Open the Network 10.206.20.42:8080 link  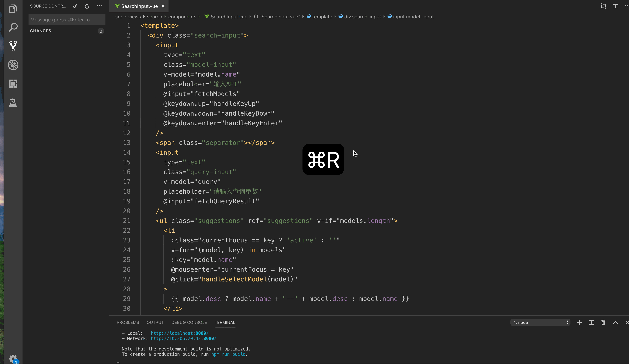point(184,338)
